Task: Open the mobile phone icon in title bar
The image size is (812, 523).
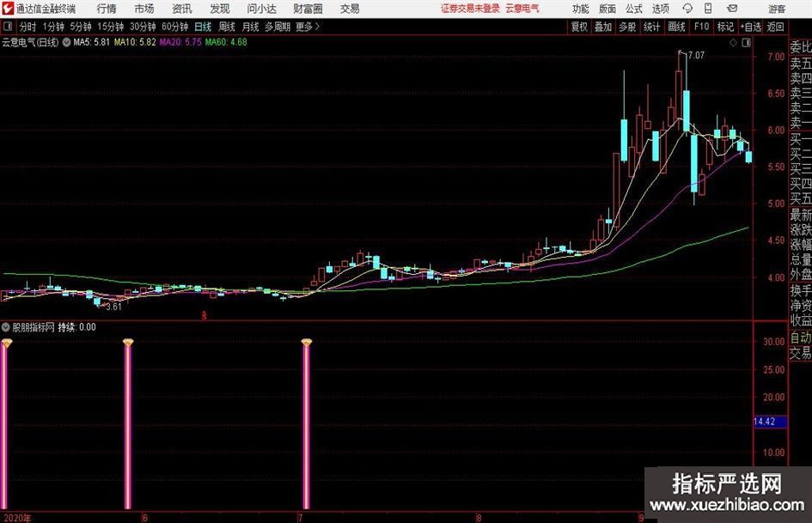Action: pyautogui.click(x=708, y=9)
